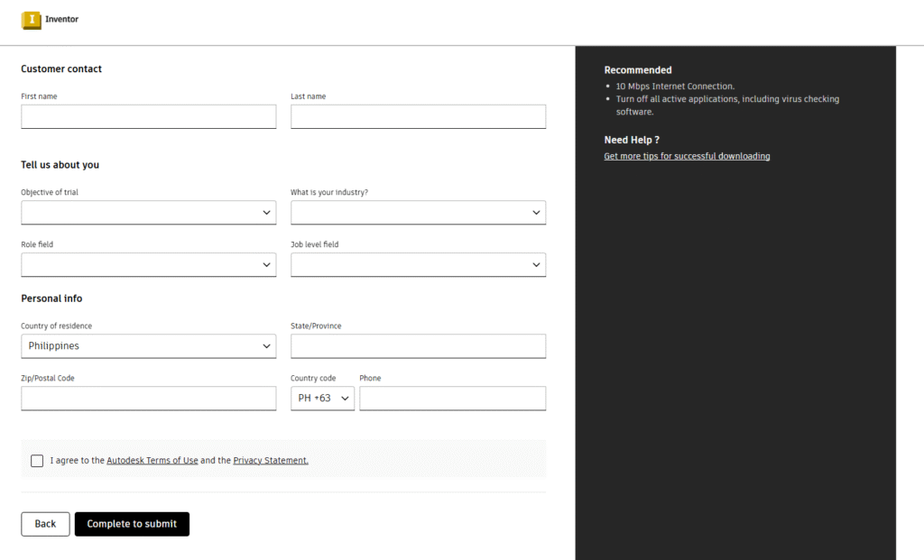Open the PH +63 country code selector
The height and width of the screenshot is (560, 924).
point(322,399)
